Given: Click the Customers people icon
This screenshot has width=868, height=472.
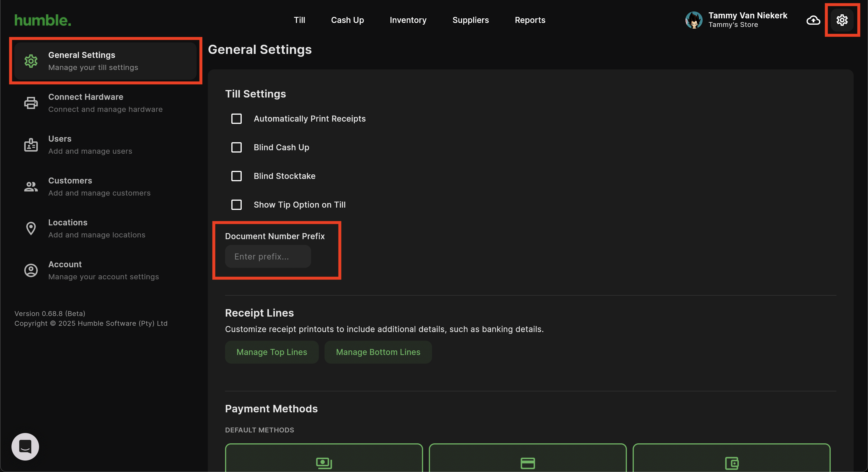Looking at the screenshot, I should tap(31, 186).
